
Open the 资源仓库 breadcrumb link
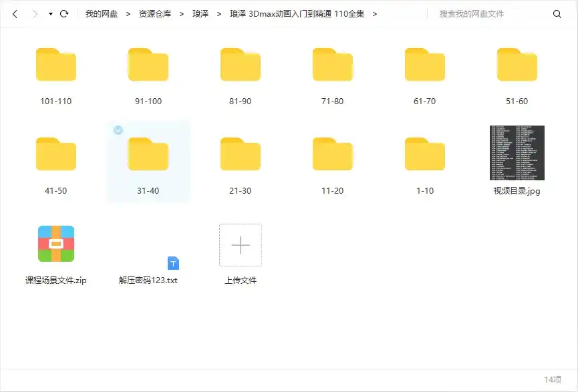(x=153, y=13)
